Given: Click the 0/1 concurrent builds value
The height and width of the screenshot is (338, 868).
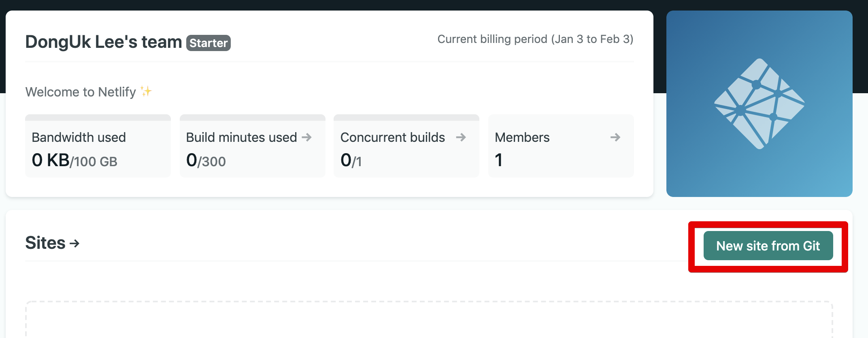Looking at the screenshot, I should pos(351,160).
